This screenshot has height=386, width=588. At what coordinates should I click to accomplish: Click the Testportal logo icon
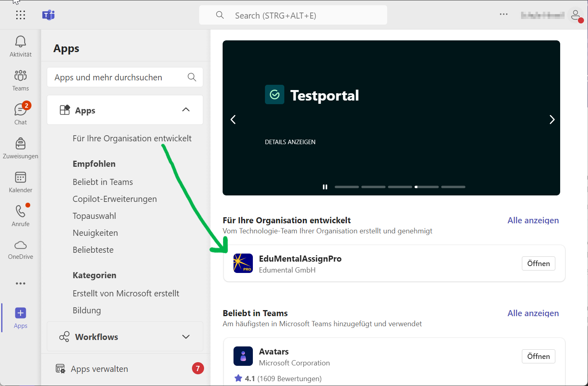click(275, 94)
